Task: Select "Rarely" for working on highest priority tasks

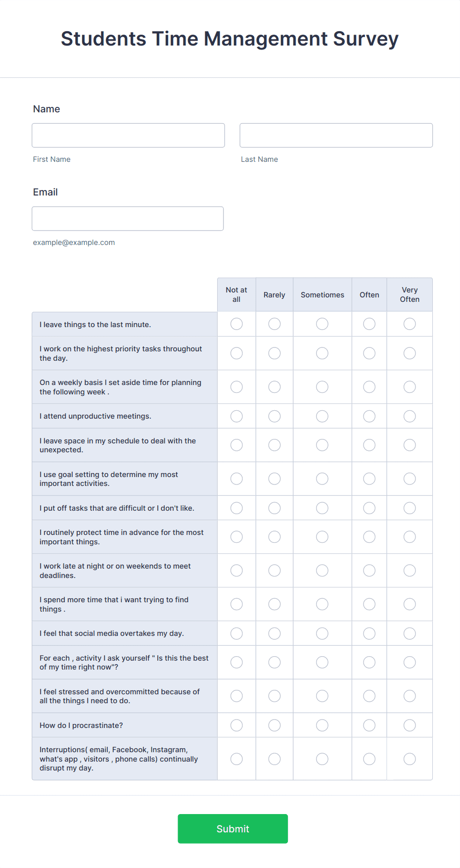Action: (x=274, y=353)
